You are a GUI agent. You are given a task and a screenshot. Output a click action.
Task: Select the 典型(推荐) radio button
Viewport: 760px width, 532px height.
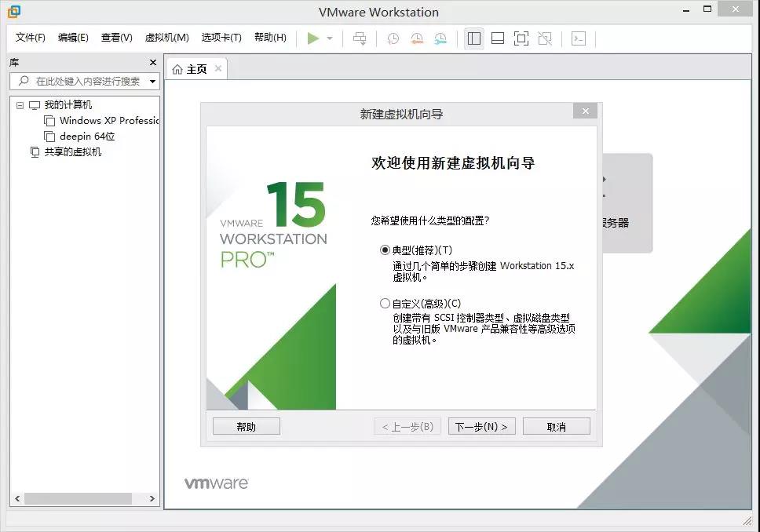pyautogui.click(x=385, y=250)
